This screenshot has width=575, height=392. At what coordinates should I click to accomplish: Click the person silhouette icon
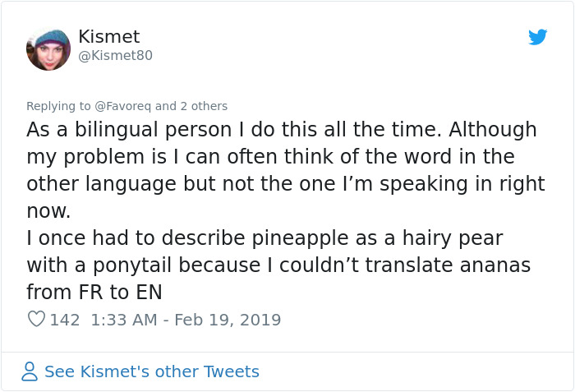pyautogui.click(x=30, y=371)
